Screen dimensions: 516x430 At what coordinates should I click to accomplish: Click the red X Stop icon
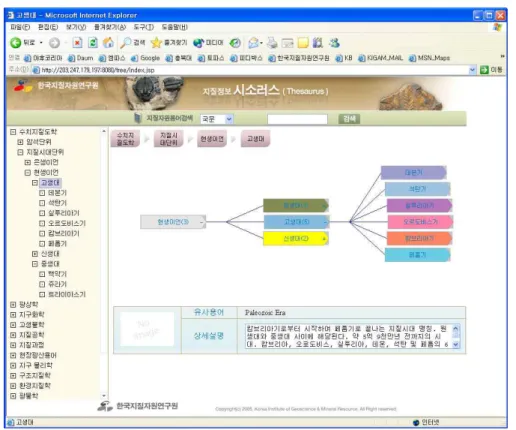[x=77, y=43]
